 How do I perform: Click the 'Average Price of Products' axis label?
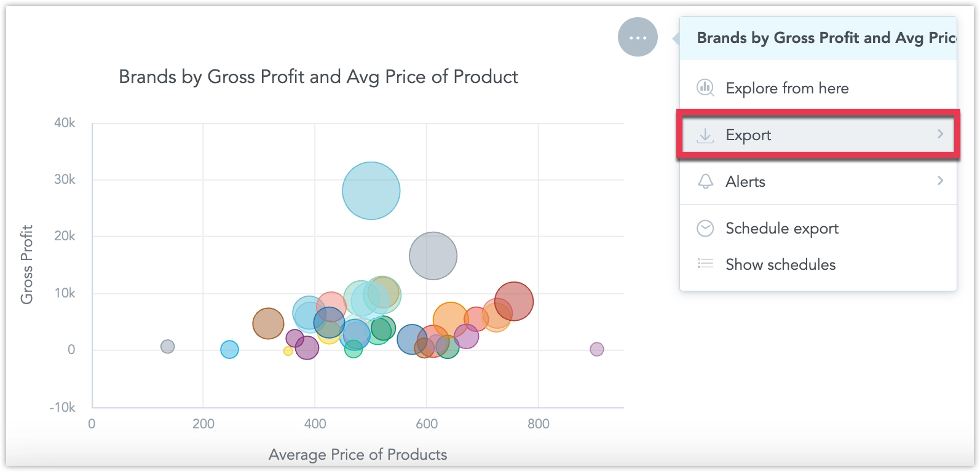click(x=357, y=455)
